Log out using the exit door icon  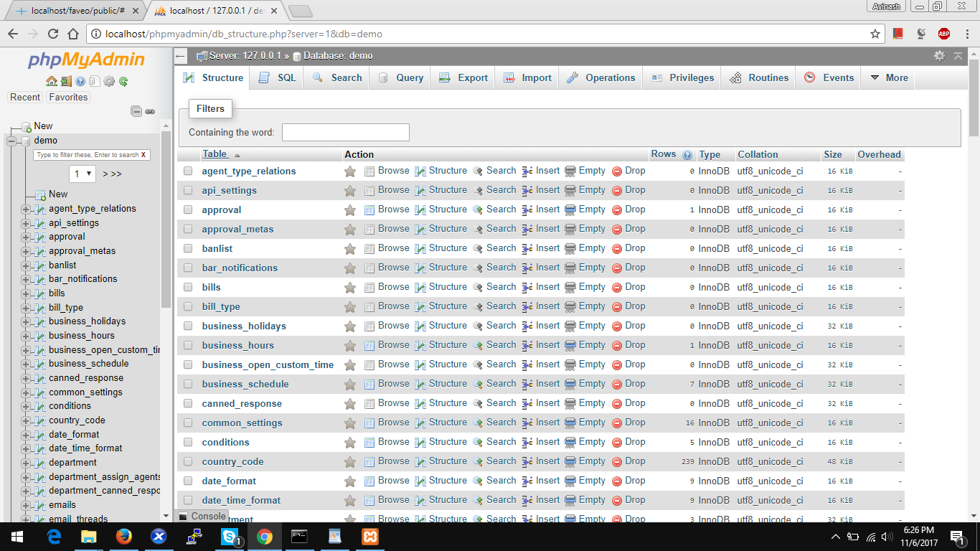point(66,81)
